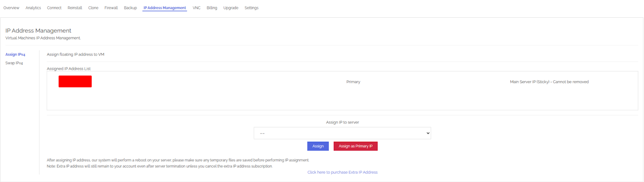Click the IP Address Management tab
Viewport: 644px width, 182px height.
[165, 8]
